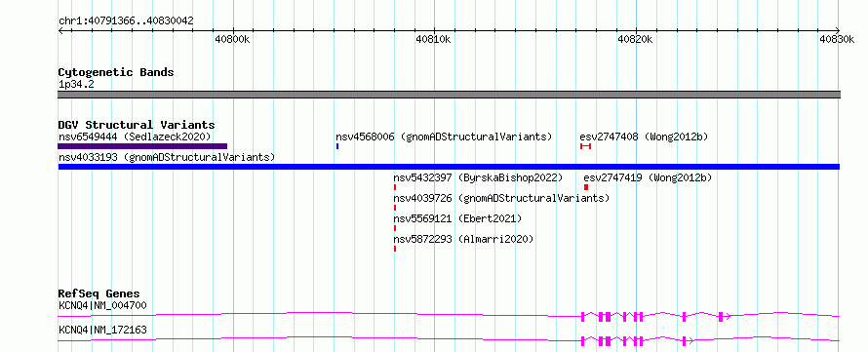868x352 pixels.
Task: Click the red square esv2747419 variant marker
Action: 586,187
